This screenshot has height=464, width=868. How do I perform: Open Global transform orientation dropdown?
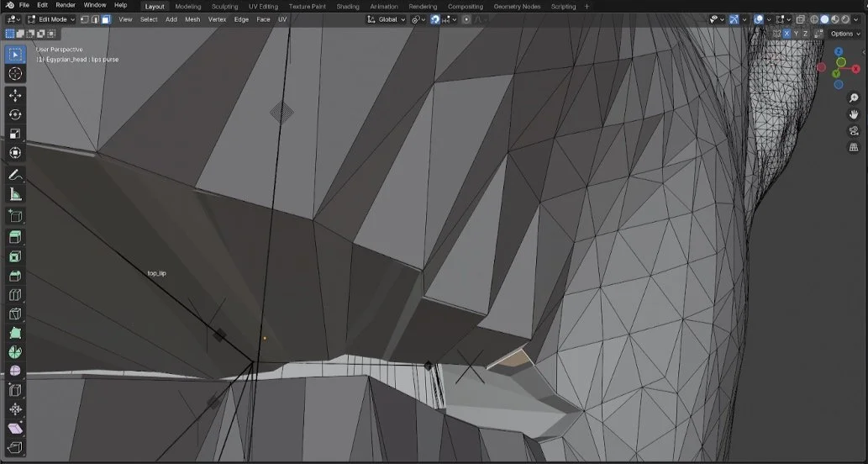click(387, 19)
